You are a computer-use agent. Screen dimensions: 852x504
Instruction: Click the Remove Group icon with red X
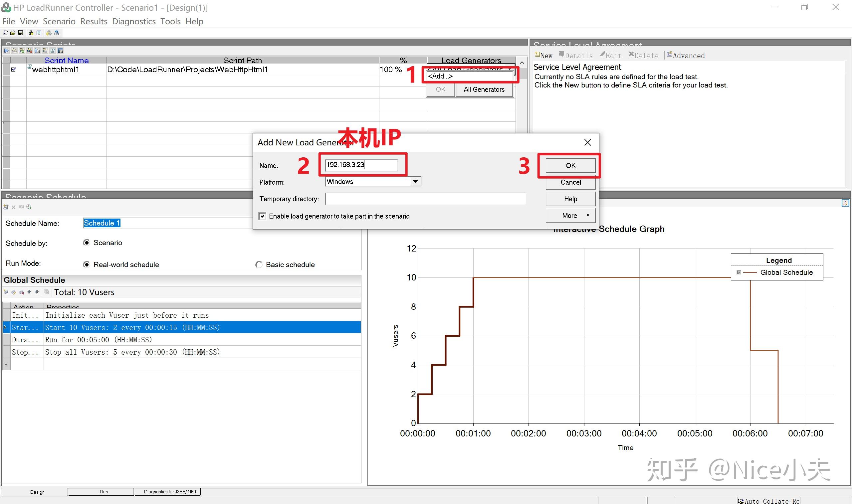[x=30, y=51]
